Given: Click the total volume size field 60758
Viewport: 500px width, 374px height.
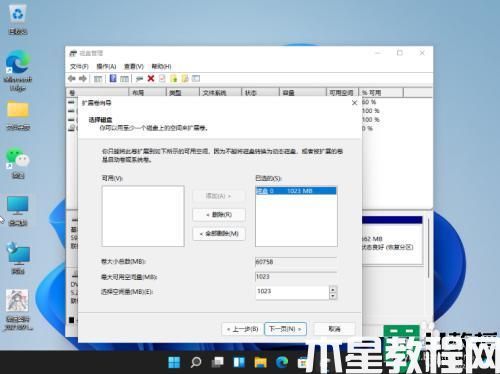Looking at the screenshot, I should (x=296, y=262).
